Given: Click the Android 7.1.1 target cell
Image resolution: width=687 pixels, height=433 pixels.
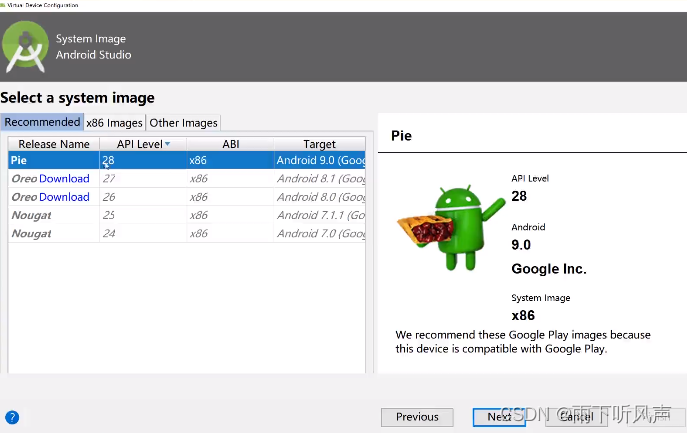Looking at the screenshot, I should (320, 215).
